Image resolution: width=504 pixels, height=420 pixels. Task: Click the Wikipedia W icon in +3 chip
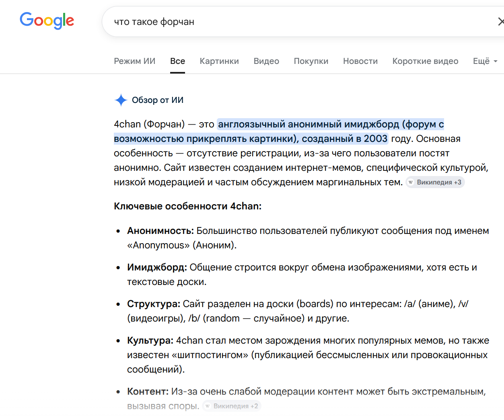[x=411, y=182]
